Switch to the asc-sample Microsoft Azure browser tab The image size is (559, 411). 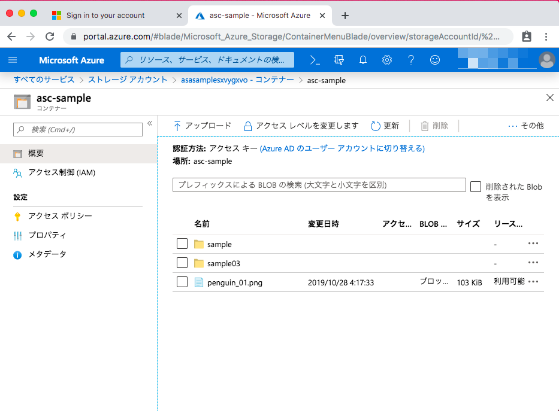(260, 15)
